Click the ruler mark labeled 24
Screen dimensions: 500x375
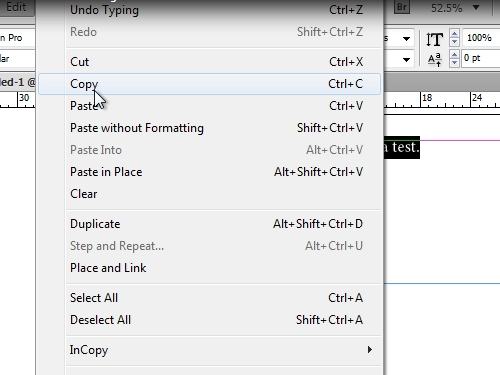pyautogui.click(x=477, y=98)
